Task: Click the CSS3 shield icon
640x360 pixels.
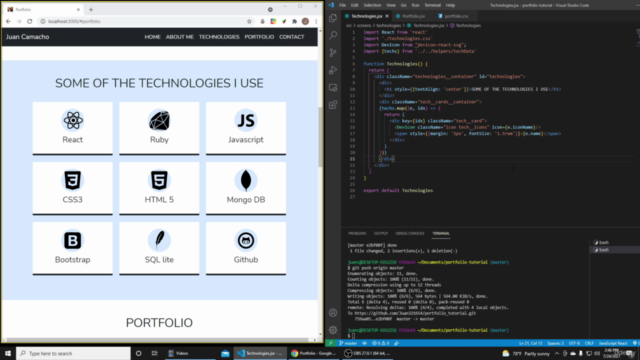Action: (73, 180)
